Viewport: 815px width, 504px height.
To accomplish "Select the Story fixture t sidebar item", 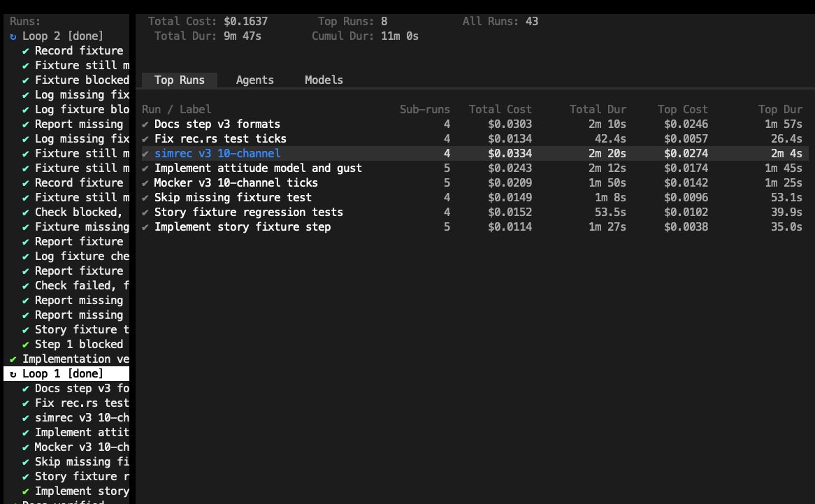I will point(82,329).
